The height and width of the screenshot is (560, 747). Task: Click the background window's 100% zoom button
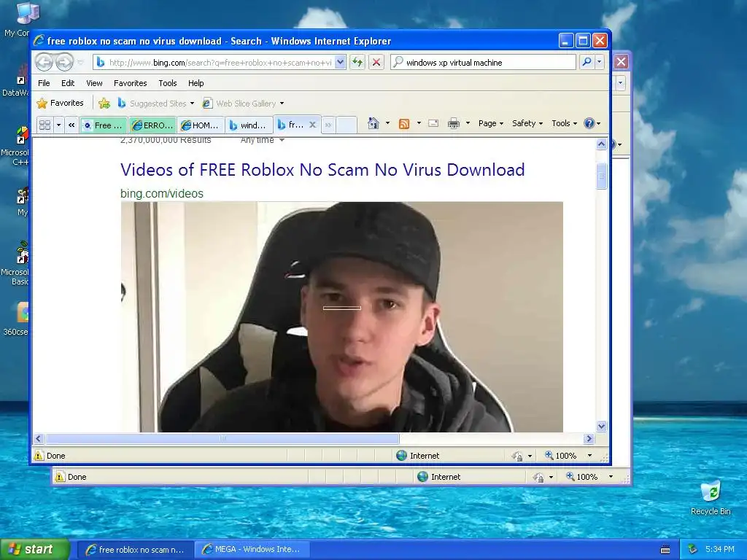point(582,477)
